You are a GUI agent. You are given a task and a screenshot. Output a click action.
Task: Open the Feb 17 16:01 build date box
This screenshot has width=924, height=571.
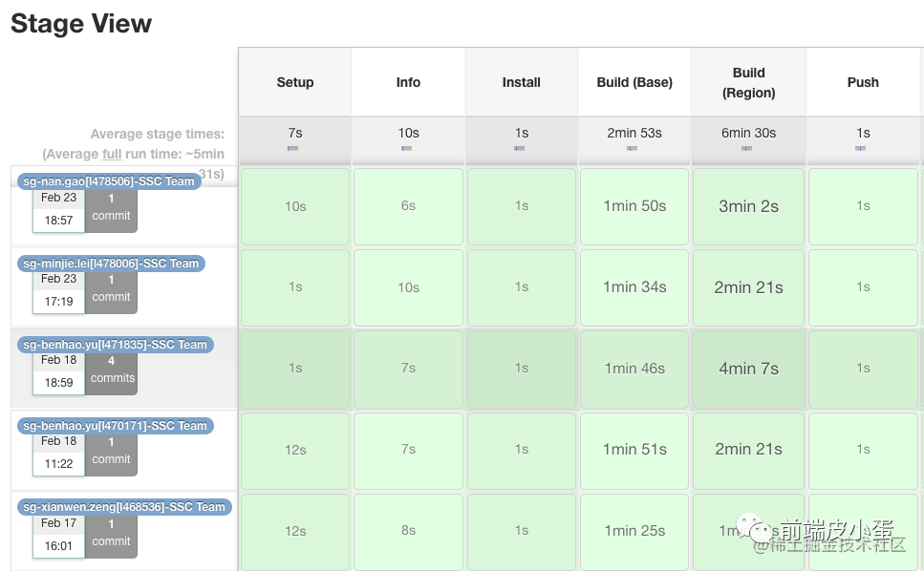click(x=58, y=535)
